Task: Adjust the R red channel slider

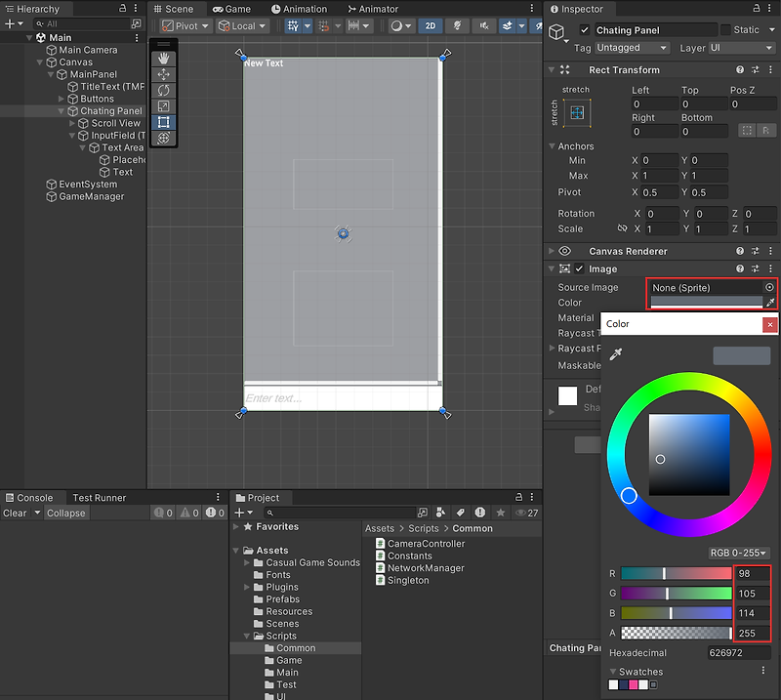Action: [676, 573]
